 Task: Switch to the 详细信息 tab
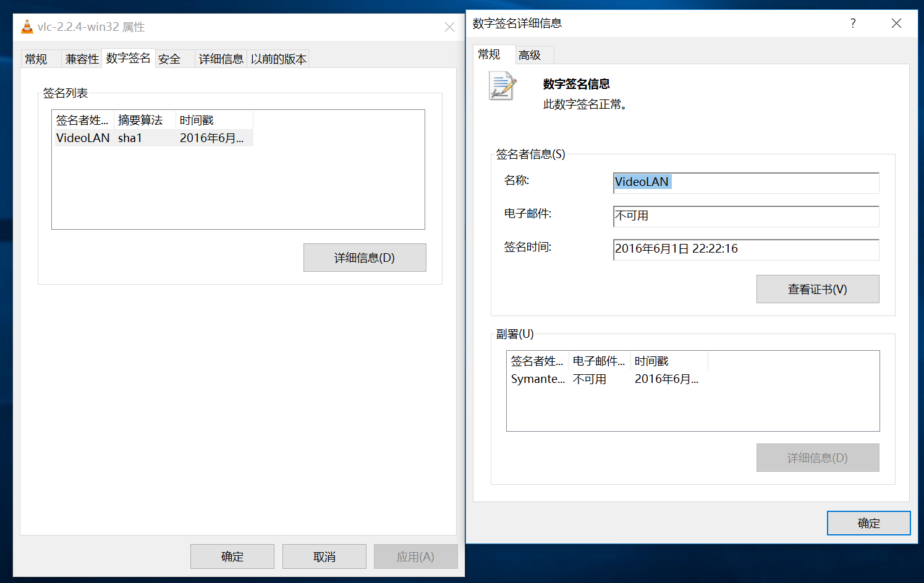[221, 59]
